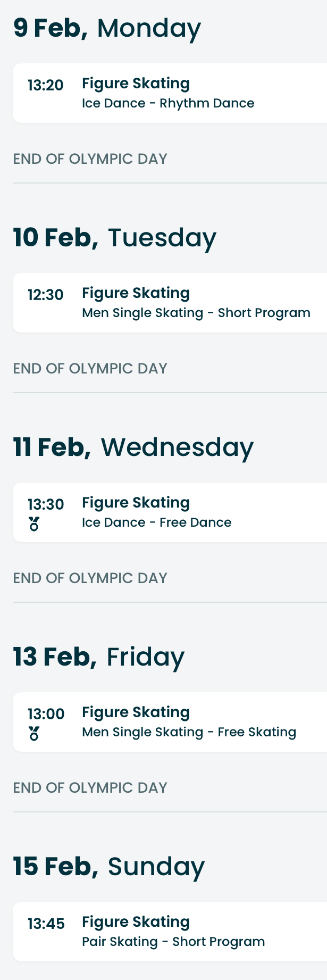
Task: Click End of Olympic Day under 10 Feb
Action: coord(90,368)
